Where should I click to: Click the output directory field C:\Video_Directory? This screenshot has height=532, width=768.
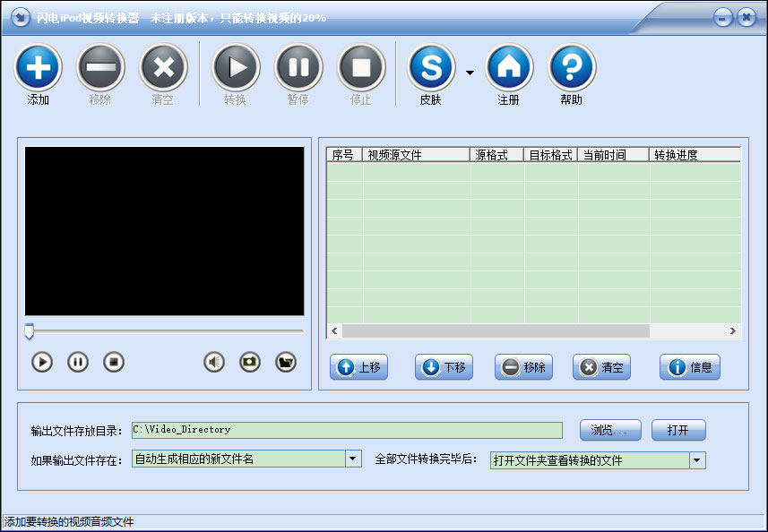[347, 430]
